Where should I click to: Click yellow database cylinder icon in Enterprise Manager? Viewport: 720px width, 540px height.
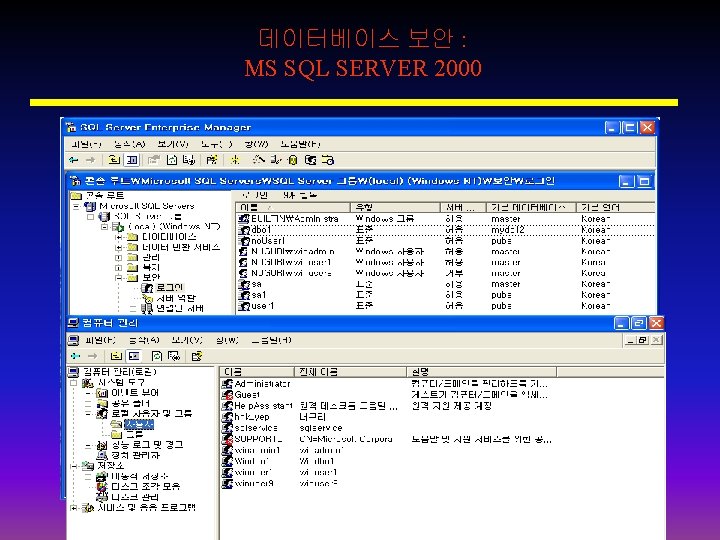[292, 160]
